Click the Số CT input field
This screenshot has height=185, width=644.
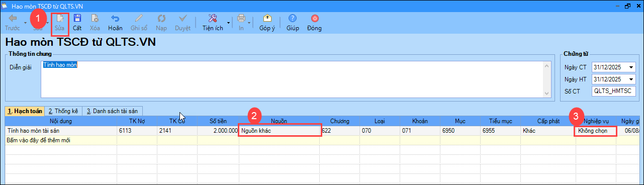(x=614, y=91)
